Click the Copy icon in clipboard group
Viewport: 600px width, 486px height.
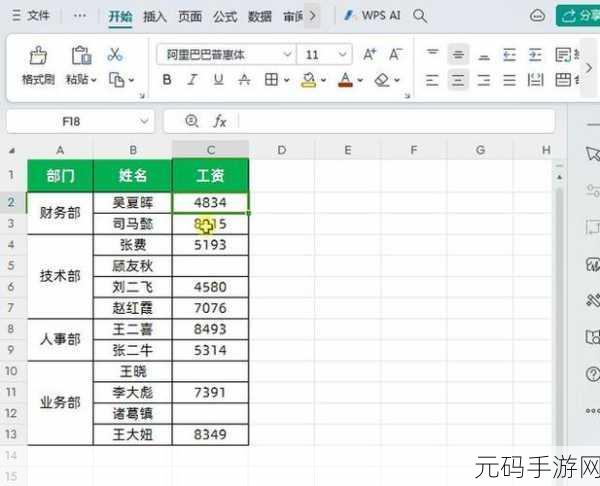[117, 80]
